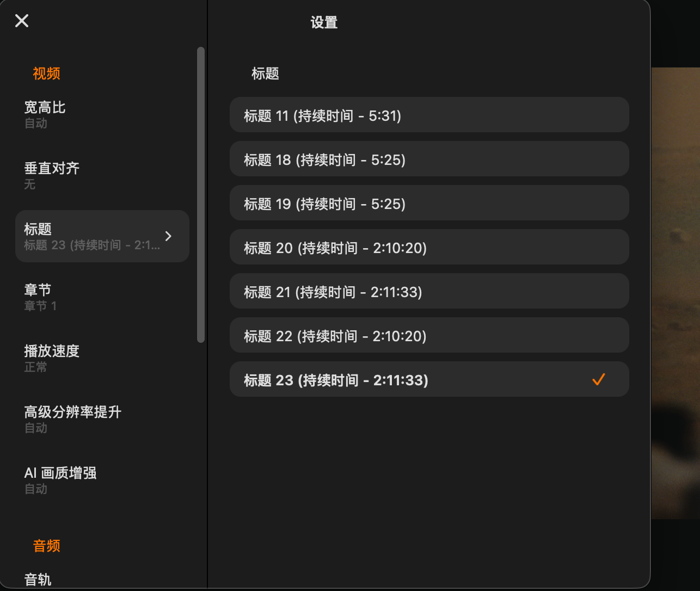Image resolution: width=700 pixels, height=591 pixels.
Task: Close the settings panel with X
Action: point(22,21)
